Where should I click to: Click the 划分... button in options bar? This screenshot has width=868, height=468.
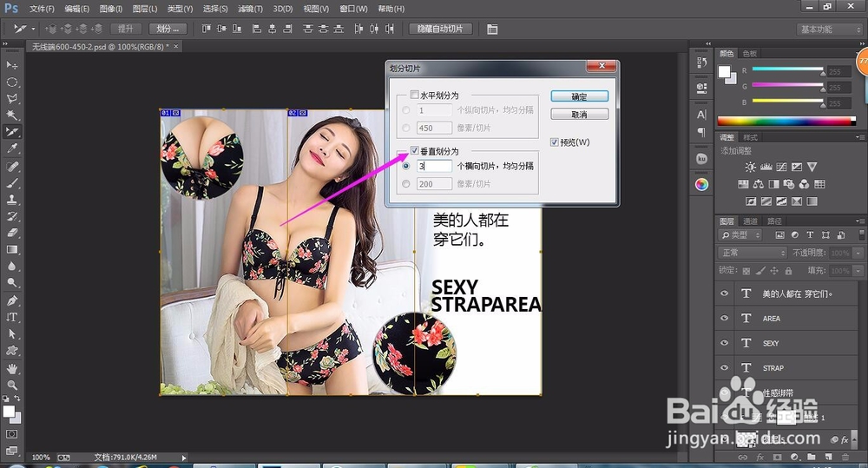pyautogui.click(x=168, y=29)
